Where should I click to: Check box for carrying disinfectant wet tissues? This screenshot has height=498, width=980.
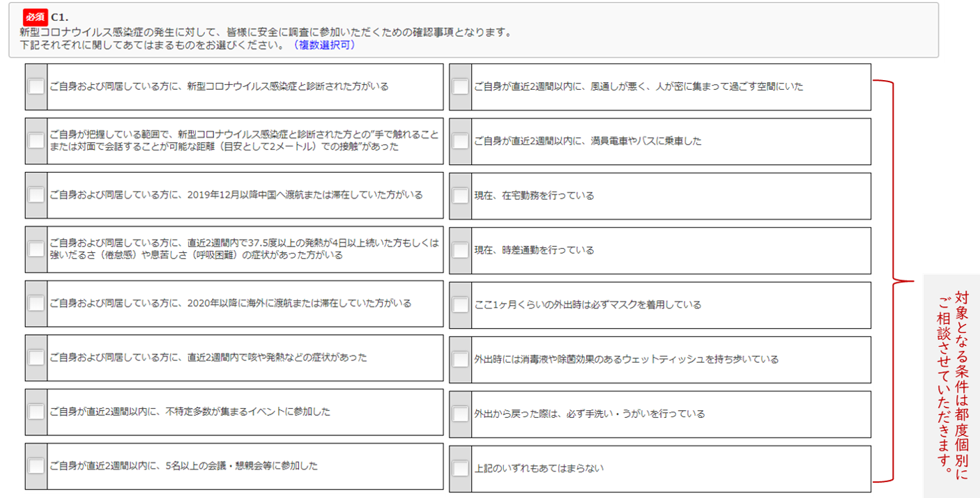pyautogui.click(x=460, y=359)
